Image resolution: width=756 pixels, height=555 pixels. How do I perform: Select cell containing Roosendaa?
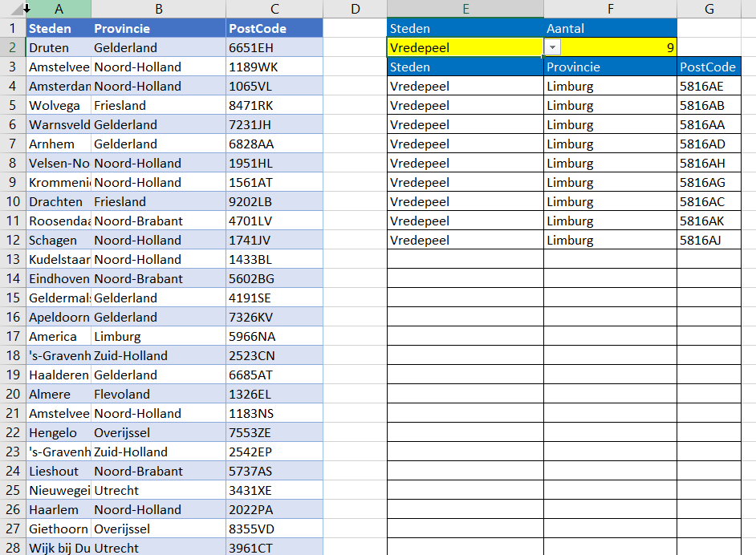tap(59, 221)
